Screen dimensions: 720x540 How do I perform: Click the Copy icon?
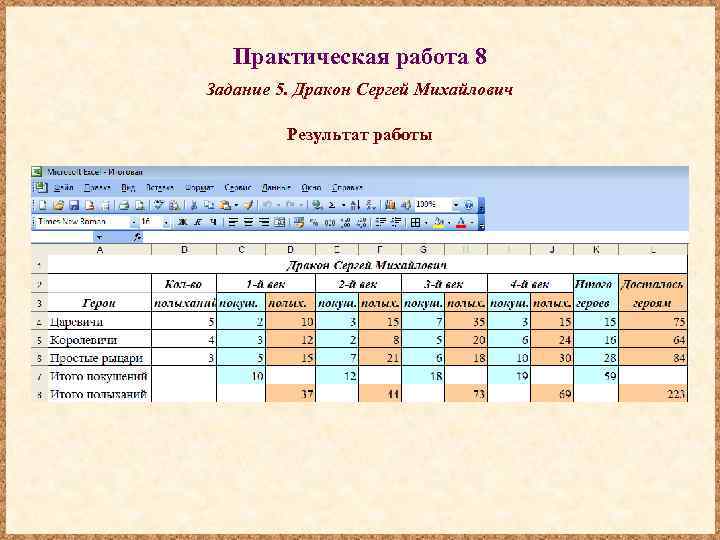[x=208, y=205]
